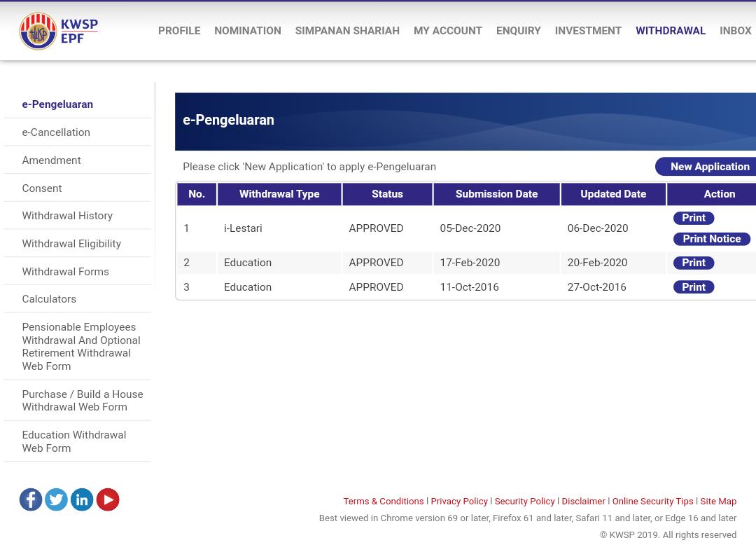Open MY ACCOUNT menu
This screenshot has width=756, height=559.
tap(447, 31)
